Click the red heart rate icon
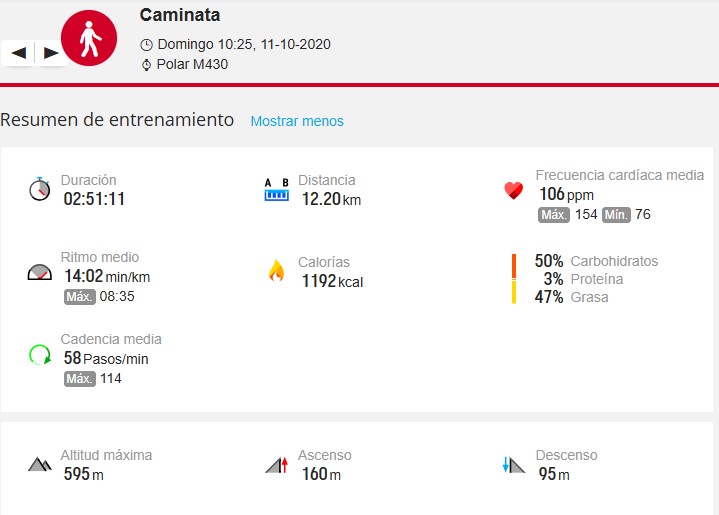The image size is (719, 515). click(x=514, y=190)
